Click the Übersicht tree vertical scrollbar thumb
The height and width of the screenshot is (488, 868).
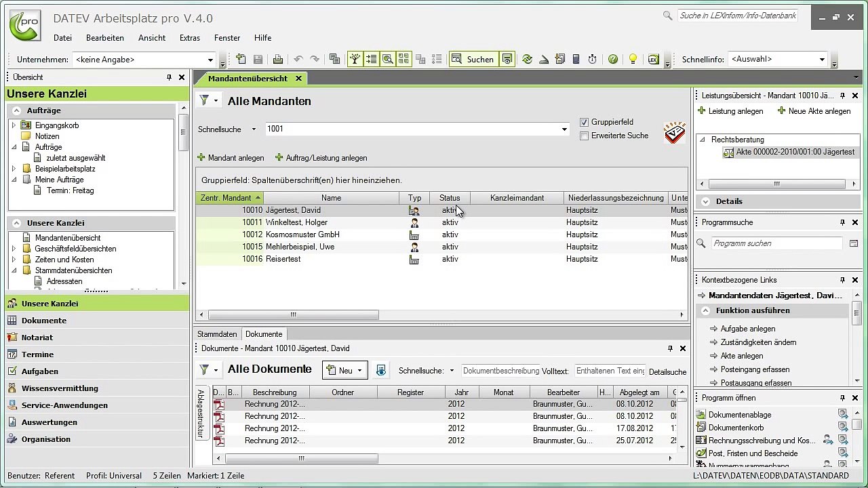coord(183,133)
